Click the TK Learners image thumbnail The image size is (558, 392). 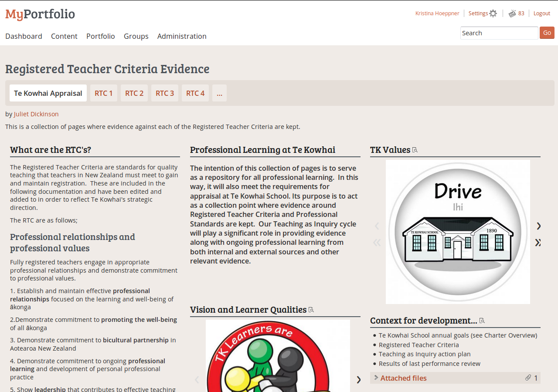point(278,356)
